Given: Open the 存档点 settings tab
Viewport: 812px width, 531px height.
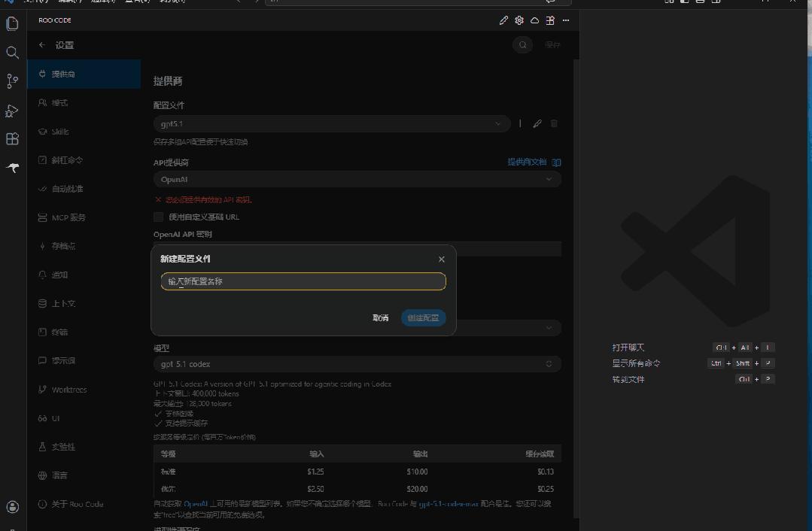Looking at the screenshot, I should (x=84, y=247).
